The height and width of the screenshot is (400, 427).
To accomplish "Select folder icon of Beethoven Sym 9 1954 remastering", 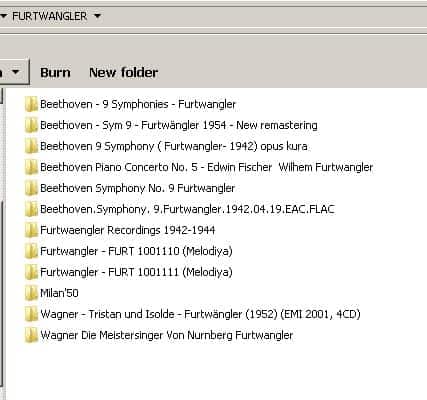I will click(x=31, y=125).
